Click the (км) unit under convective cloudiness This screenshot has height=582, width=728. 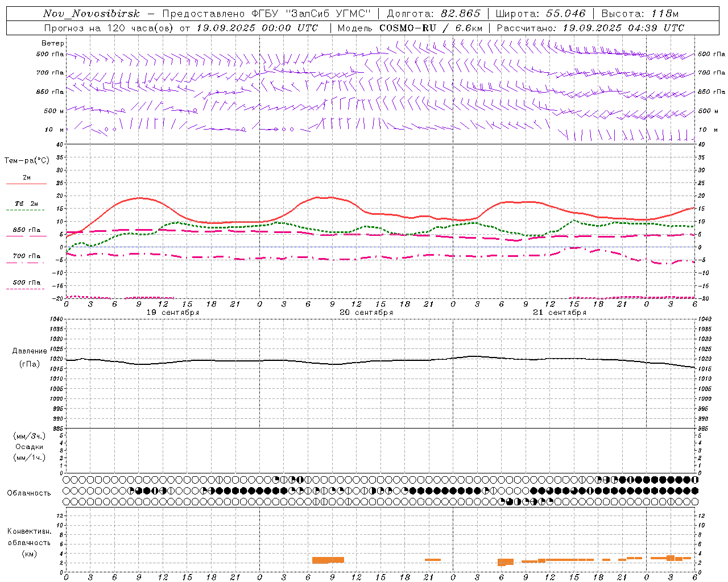click(29, 554)
